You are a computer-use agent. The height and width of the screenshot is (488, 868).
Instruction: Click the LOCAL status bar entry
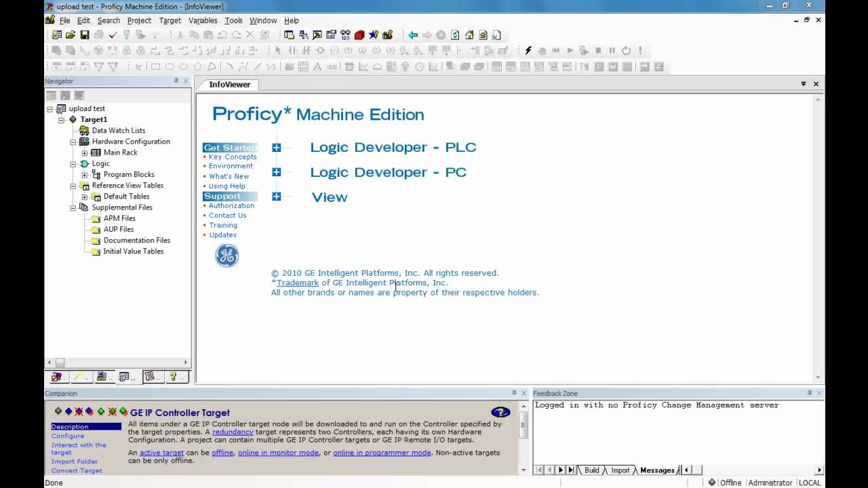[810, 483]
